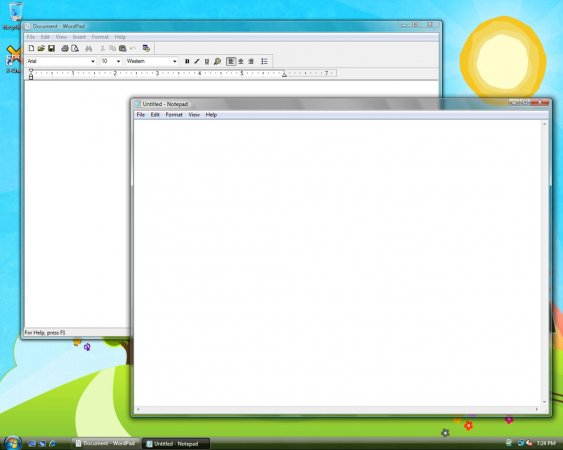Click the Windows Start orb button
This screenshot has height=450, width=563.
tap(12, 442)
